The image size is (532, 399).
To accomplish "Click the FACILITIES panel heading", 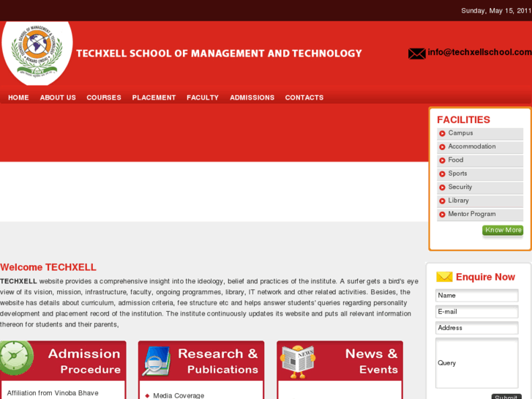I will click(463, 120).
